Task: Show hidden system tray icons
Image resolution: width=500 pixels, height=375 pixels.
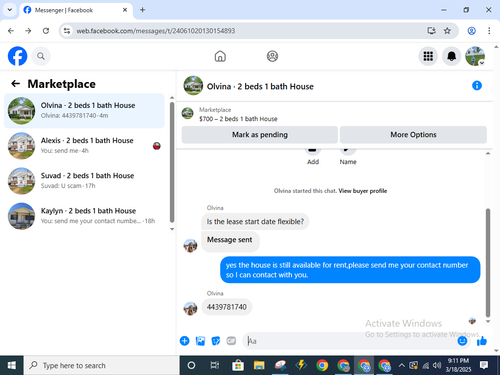Action: (402, 365)
